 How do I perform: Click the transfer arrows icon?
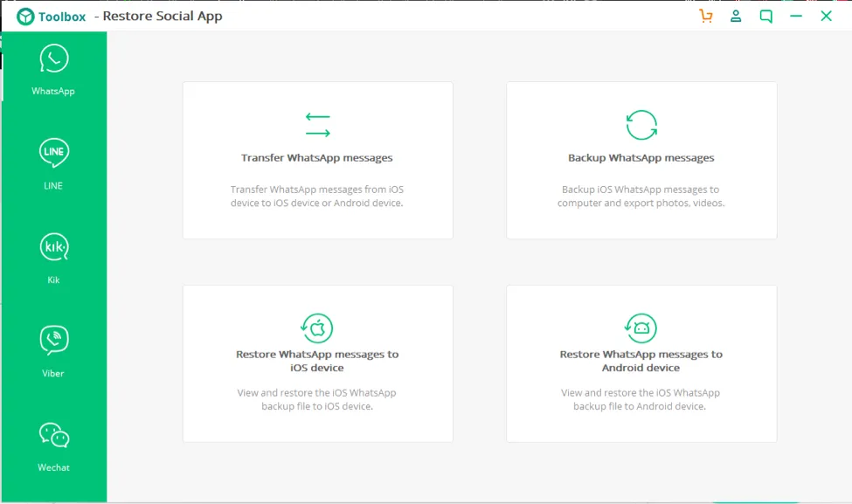click(x=317, y=125)
